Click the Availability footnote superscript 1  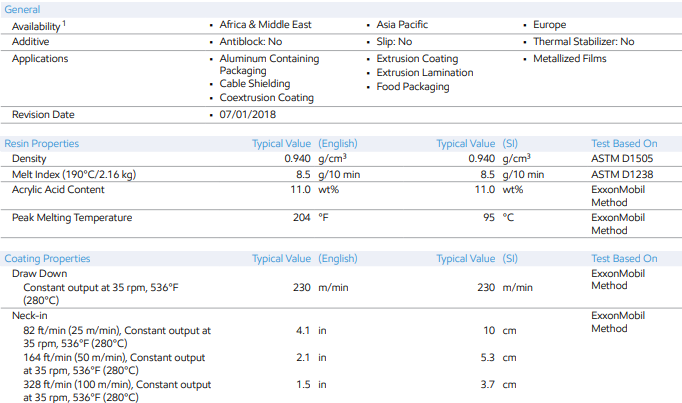pyautogui.click(x=66, y=22)
